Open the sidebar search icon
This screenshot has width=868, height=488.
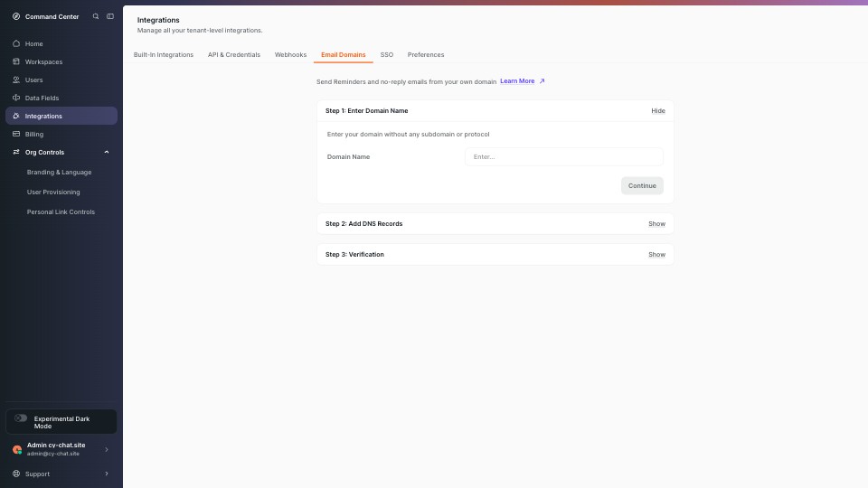pos(96,16)
